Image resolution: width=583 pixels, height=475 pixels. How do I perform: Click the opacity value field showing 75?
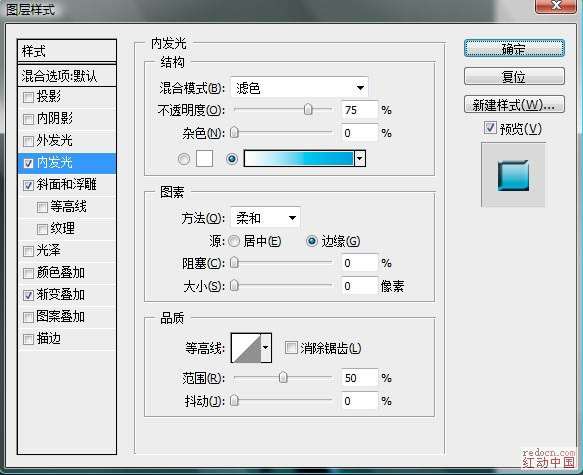(359, 110)
